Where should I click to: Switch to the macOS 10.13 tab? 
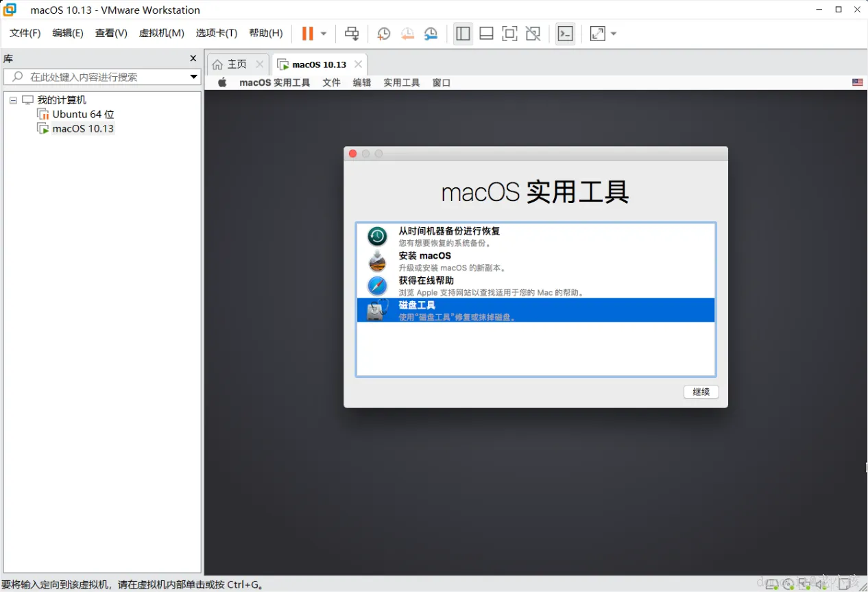[x=320, y=64]
